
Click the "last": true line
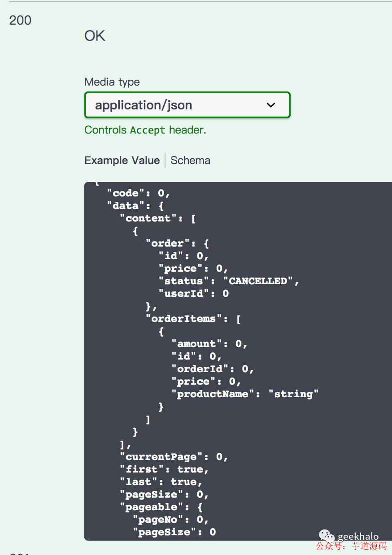click(x=161, y=482)
